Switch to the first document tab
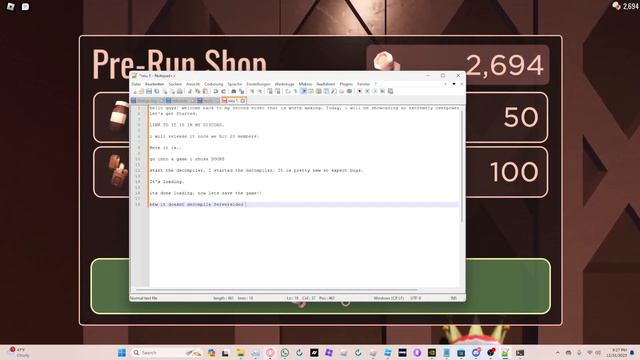Screen dimensions: 640x360 point(147,100)
